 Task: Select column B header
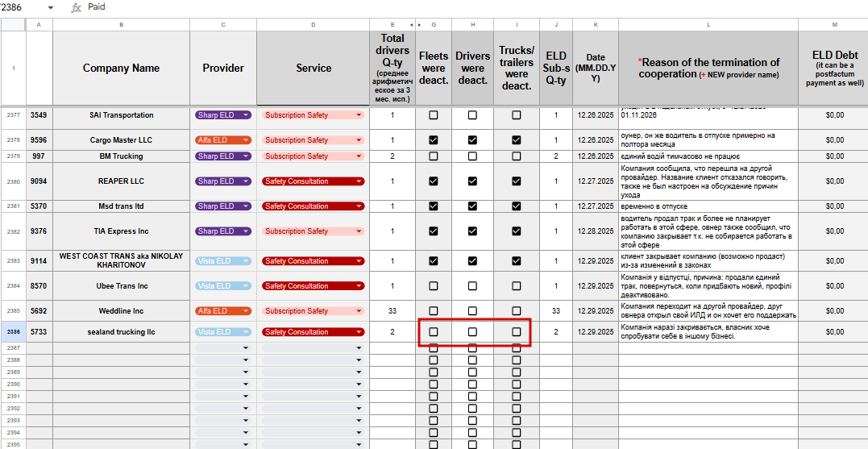pos(121,25)
